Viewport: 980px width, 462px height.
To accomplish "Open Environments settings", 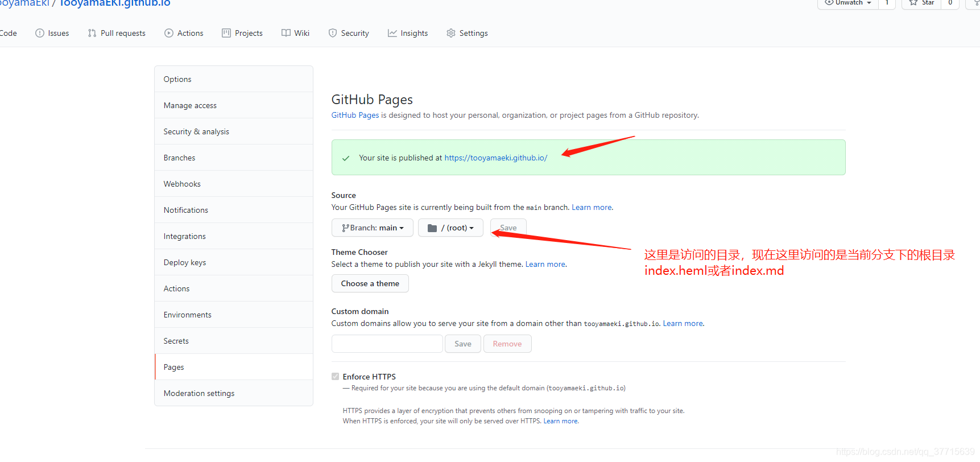I will click(x=234, y=315).
